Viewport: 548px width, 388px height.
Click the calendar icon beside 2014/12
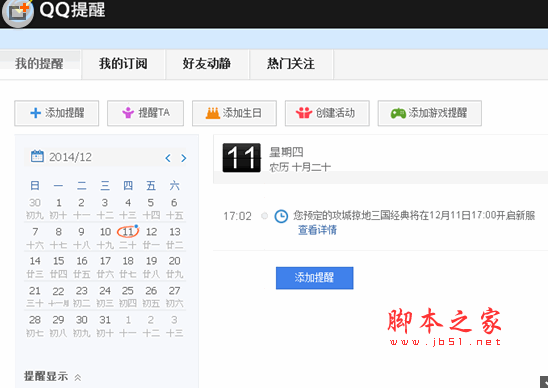point(37,156)
